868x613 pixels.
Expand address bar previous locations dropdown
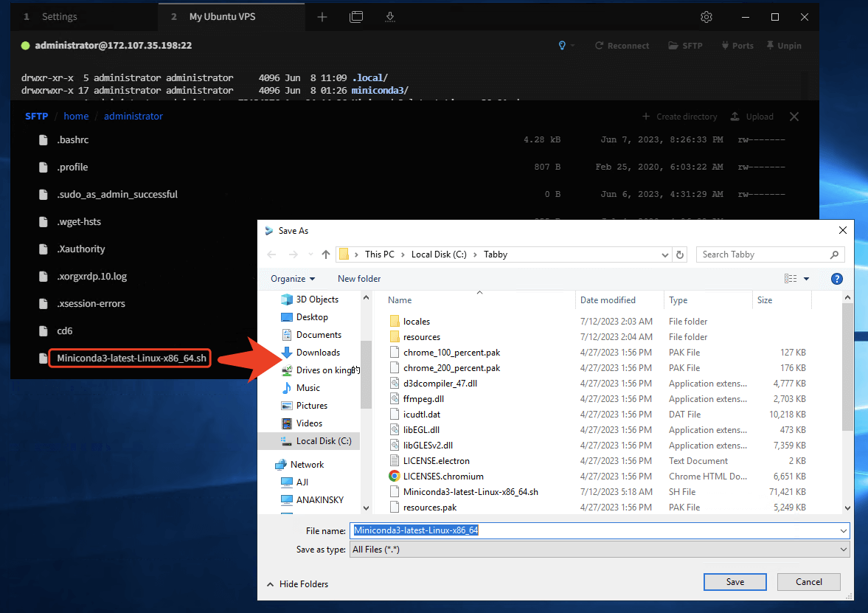click(665, 254)
